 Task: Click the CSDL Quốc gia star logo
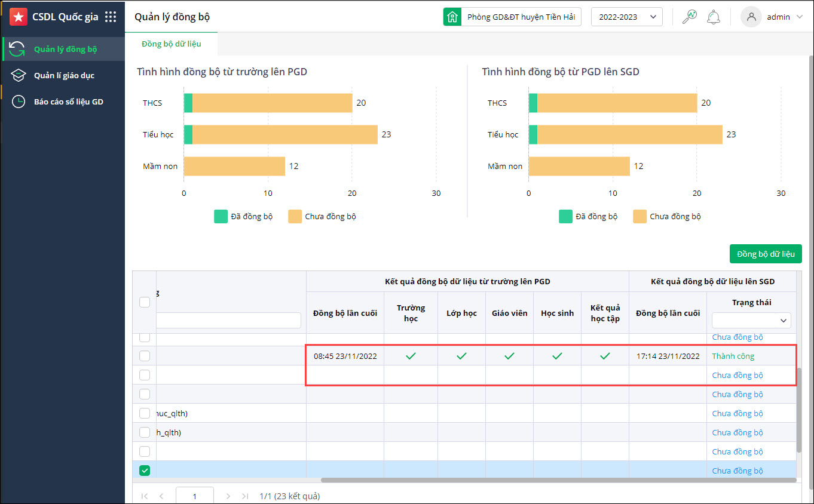(19, 17)
